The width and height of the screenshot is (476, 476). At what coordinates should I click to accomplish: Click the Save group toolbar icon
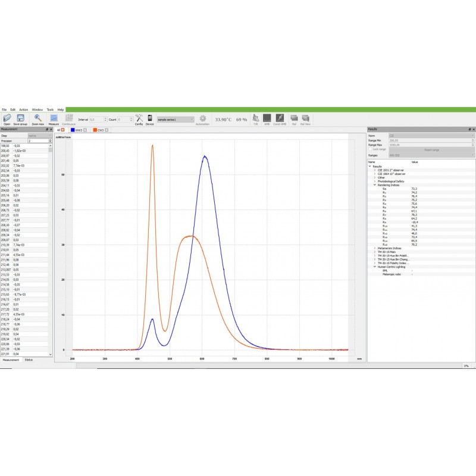(x=20, y=118)
